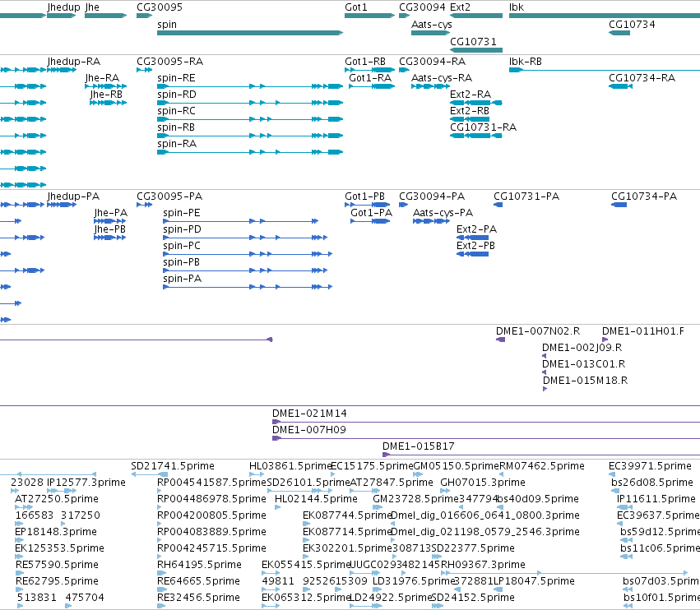Viewport: 700px width, 610px height.
Task: Select the RH64195.5prime EST label
Action: (199, 565)
